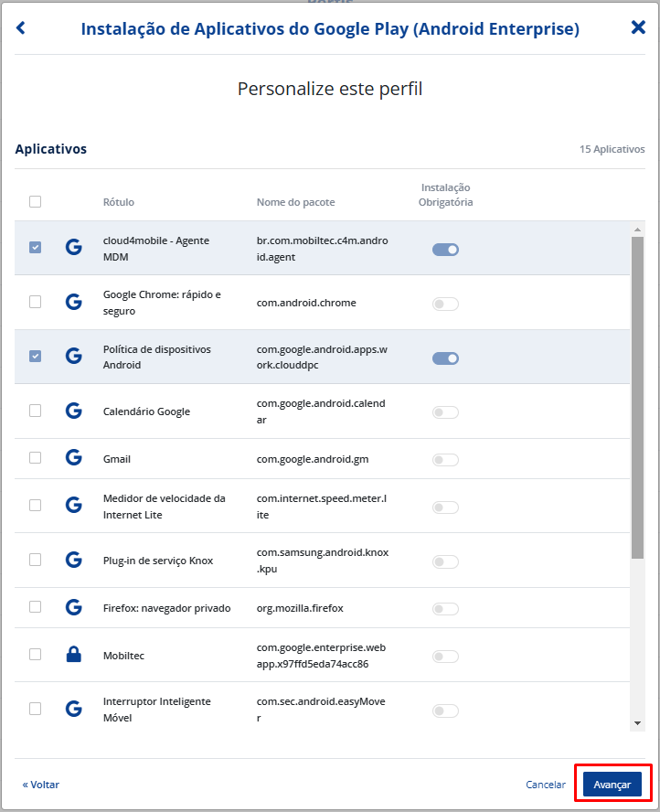The width and height of the screenshot is (660, 812).
Task: Switch on mandatory install for Gmail
Action: pyautogui.click(x=446, y=460)
